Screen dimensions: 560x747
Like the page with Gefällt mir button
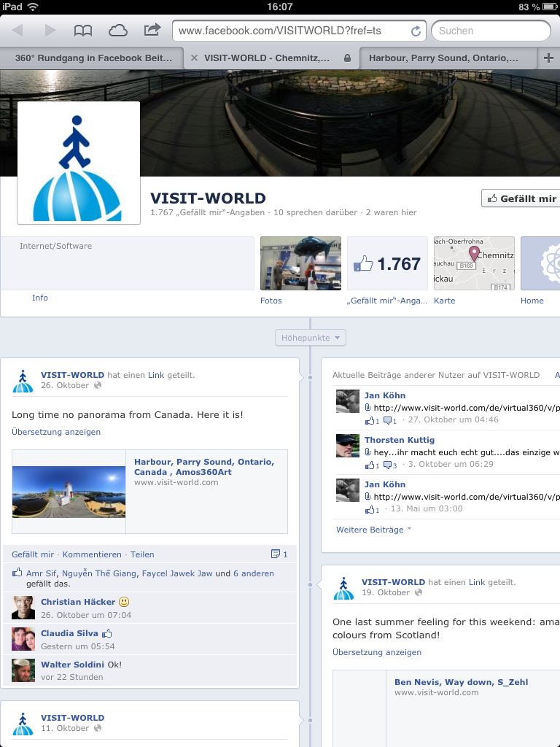[x=521, y=198]
